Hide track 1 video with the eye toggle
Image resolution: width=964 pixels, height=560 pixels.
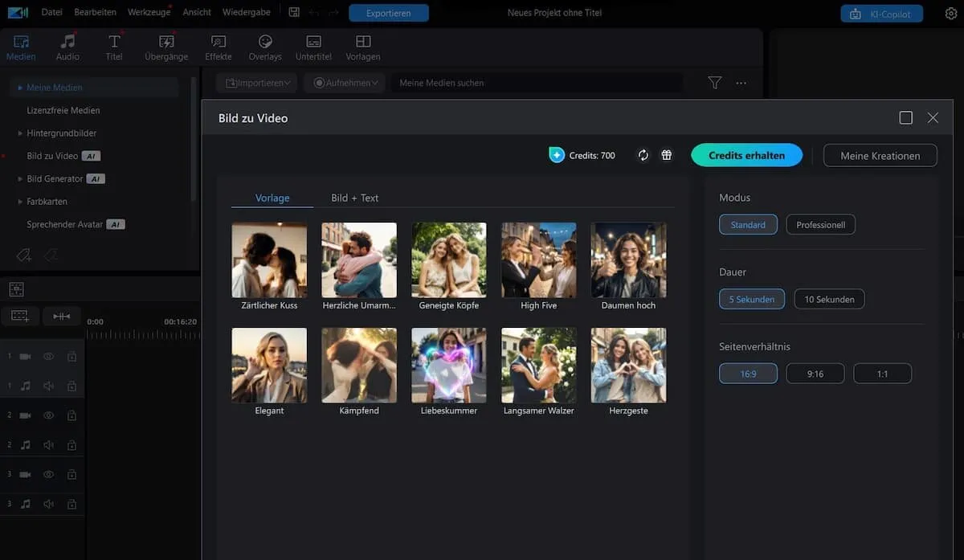coord(49,355)
